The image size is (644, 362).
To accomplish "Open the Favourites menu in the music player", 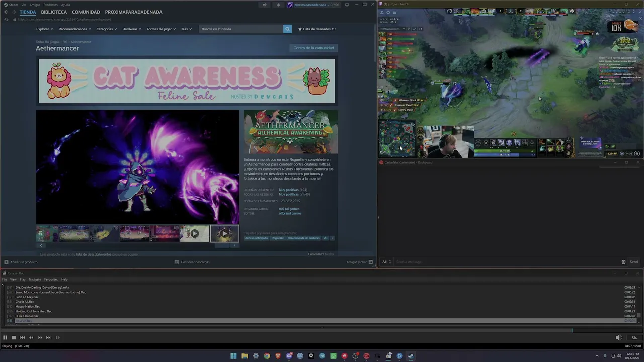I will pos(51,279).
